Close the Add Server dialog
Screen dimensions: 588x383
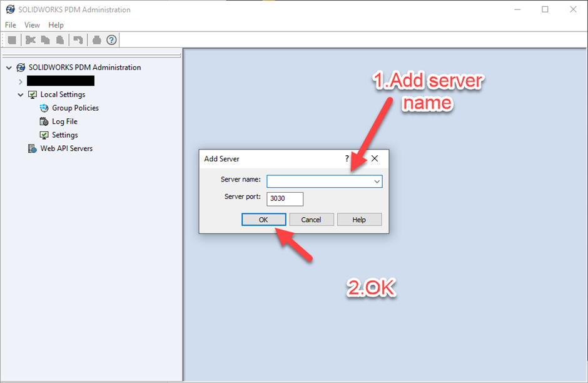coord(375,159)
